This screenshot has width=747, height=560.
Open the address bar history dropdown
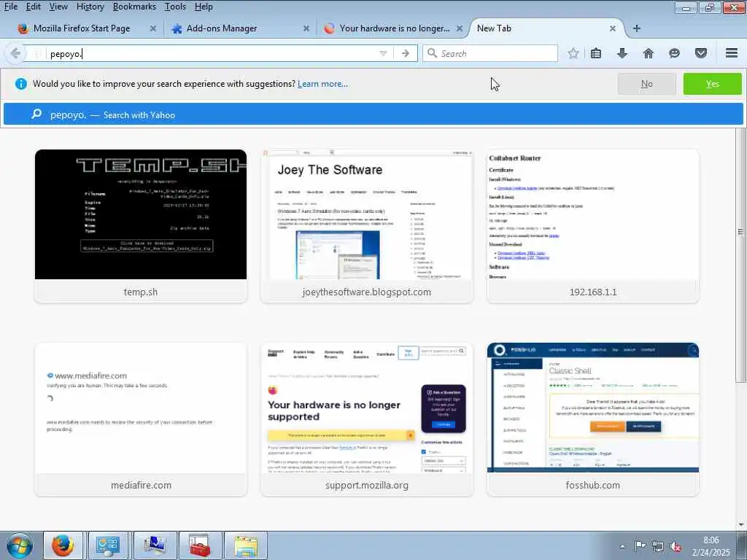click(383, 53)
